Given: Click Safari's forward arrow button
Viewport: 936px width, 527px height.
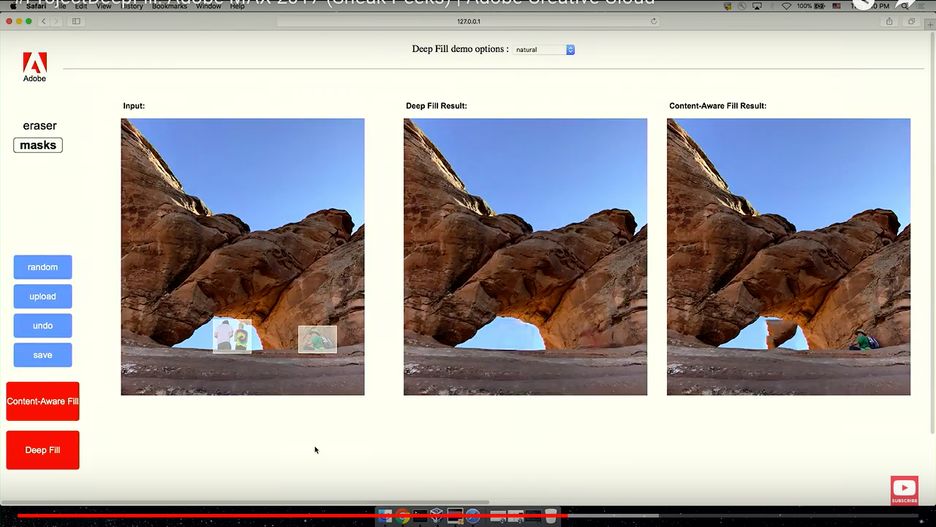Looking at the screenshot, I should [56, 21].
